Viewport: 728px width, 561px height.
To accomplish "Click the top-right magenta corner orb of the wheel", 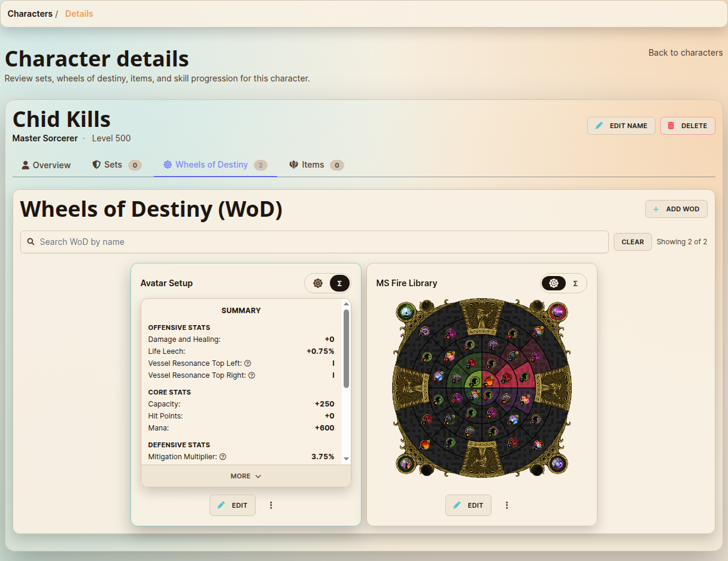I will click(558, 311).
